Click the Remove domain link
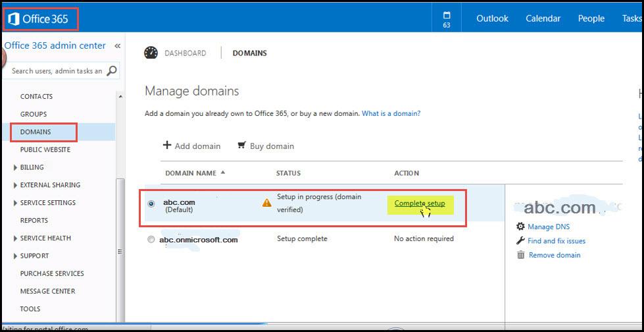This screenshot has height=332, width=644. (555, 255)
